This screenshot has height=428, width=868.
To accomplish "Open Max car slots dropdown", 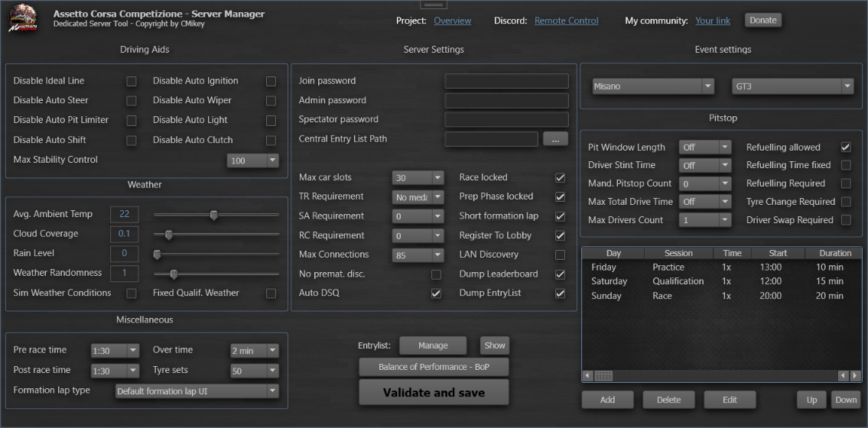I will pyautogui.click(x=418, y=178).
